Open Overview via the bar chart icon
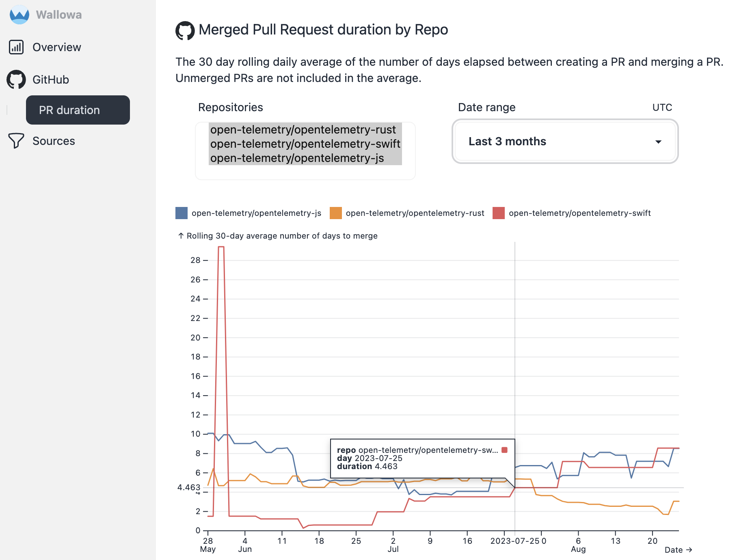 click(16, 47)
